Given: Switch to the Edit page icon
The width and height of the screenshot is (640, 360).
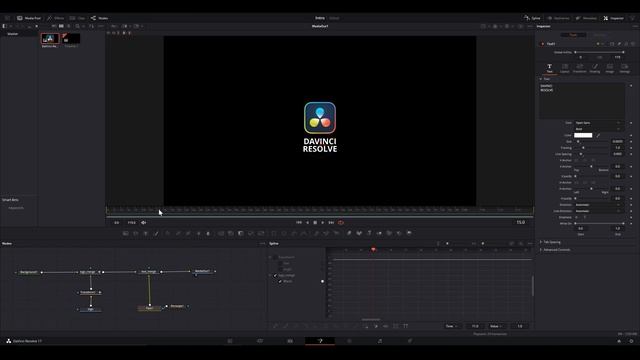Looking at the screenshot, I should tap(290, 341).
